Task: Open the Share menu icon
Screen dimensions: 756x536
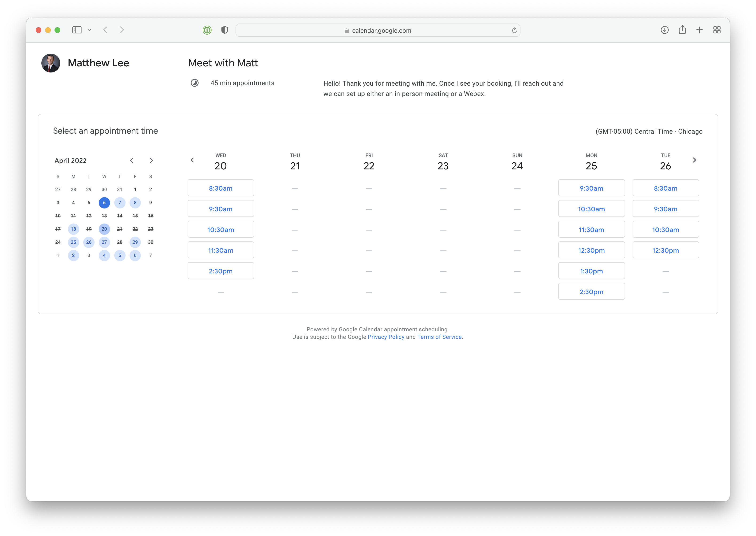Action: coord(682,30)
